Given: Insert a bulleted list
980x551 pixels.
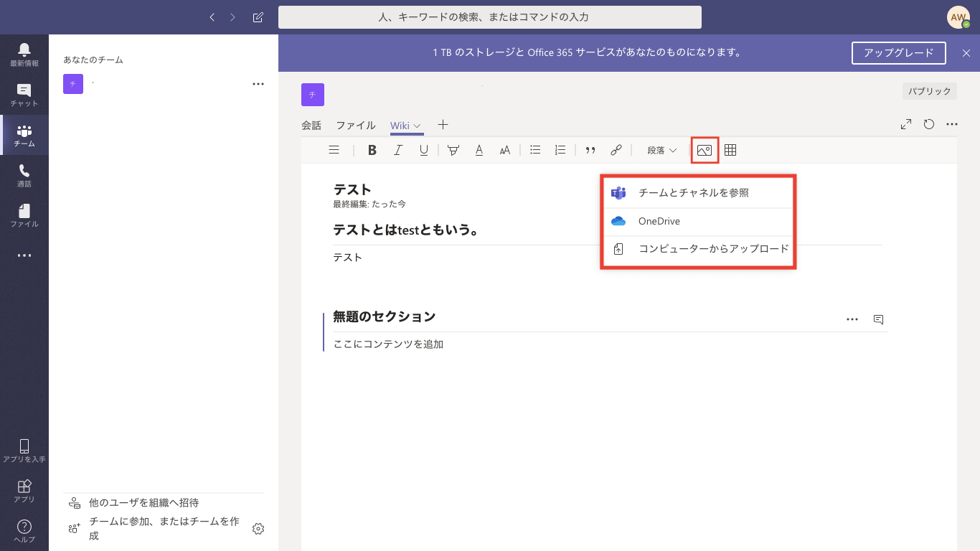Looking at the screenshot, I should point(535,150).
